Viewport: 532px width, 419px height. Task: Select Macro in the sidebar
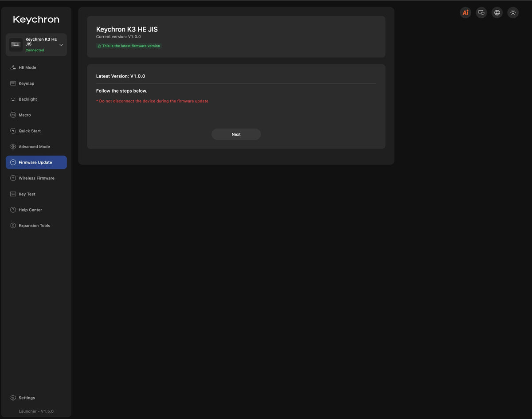[36, 115]
